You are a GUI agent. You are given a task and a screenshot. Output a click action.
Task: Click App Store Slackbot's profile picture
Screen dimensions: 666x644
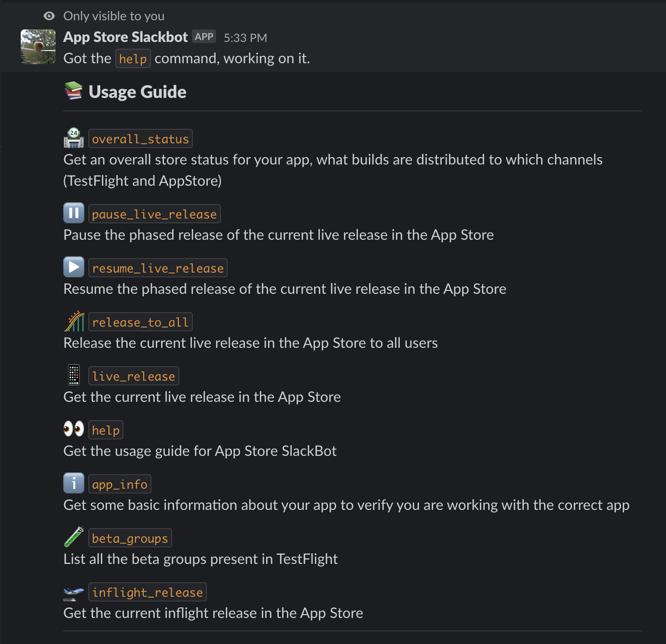(37, 47)
